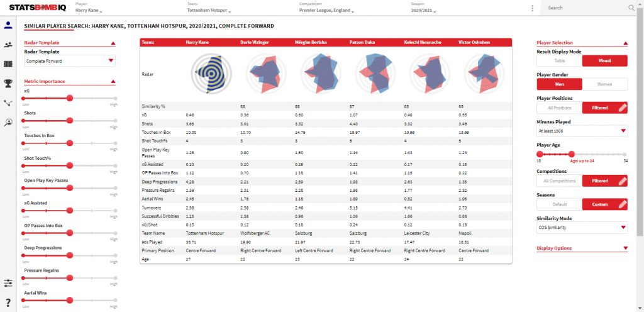This screenshot has width=644, height=312.
Task: Open the trophy competitions icon in sidebar
Action: tap(8, 84)
